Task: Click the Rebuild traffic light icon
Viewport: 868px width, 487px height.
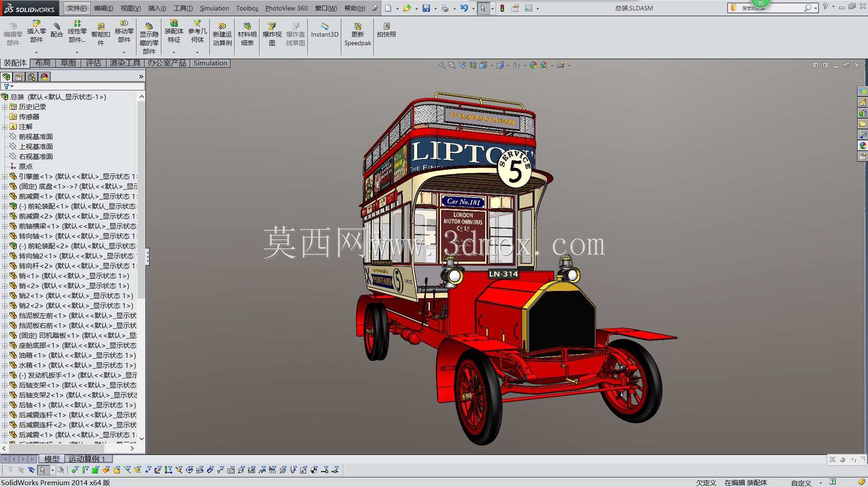Action: (x=502, y=8)
